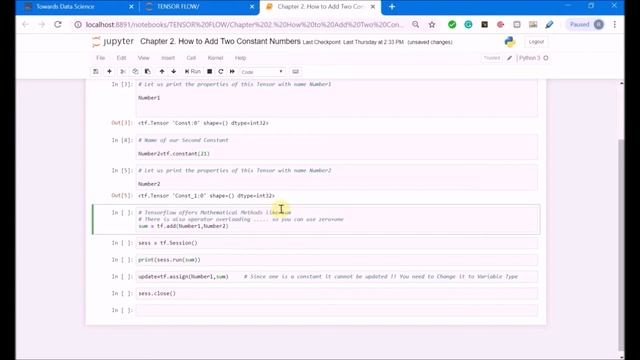Go forward in browser history
The width and height of the screenshot is (640, 360).
pos(41,24)
